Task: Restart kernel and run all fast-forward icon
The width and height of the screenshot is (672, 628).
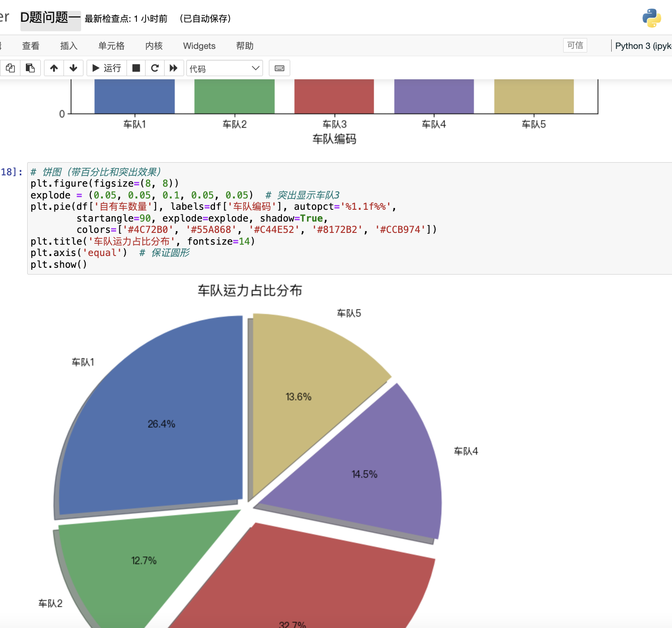Action: tap(174, 68)
